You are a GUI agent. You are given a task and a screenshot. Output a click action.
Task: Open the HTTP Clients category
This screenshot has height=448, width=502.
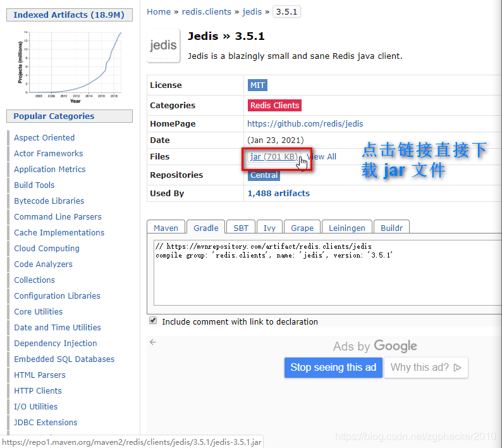point(38,390)
